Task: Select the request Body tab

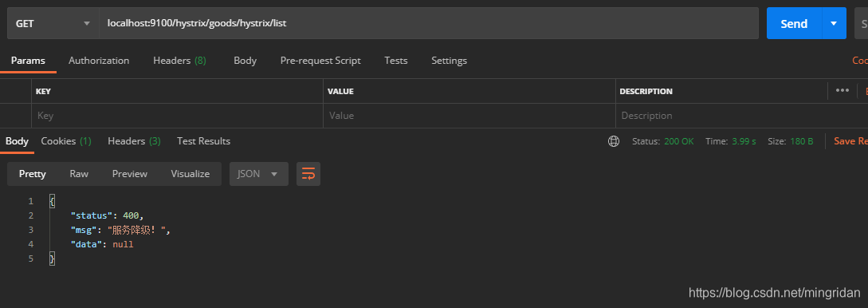Action: tap(245, 61)
